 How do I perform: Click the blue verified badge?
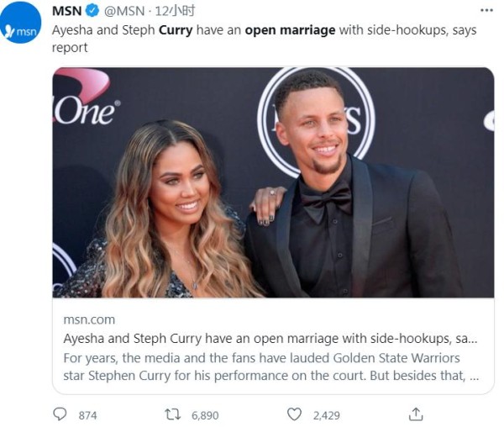(92, 11)
